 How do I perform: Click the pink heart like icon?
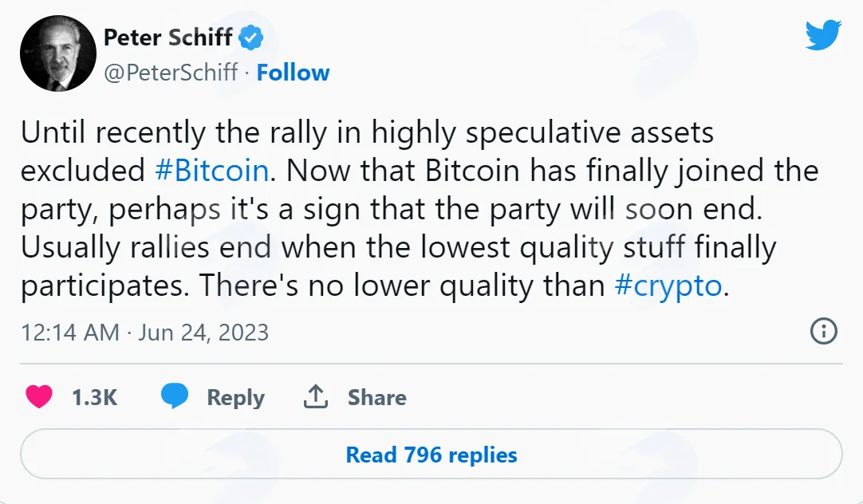click(39, 396)
